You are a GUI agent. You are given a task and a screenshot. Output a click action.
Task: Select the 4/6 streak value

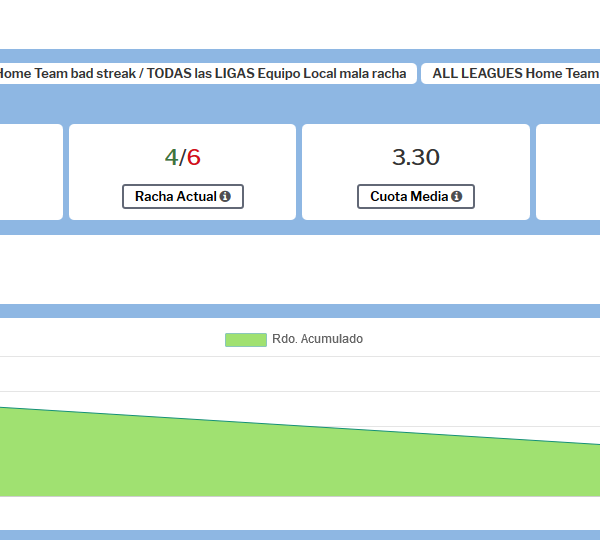tap(183, 157)
